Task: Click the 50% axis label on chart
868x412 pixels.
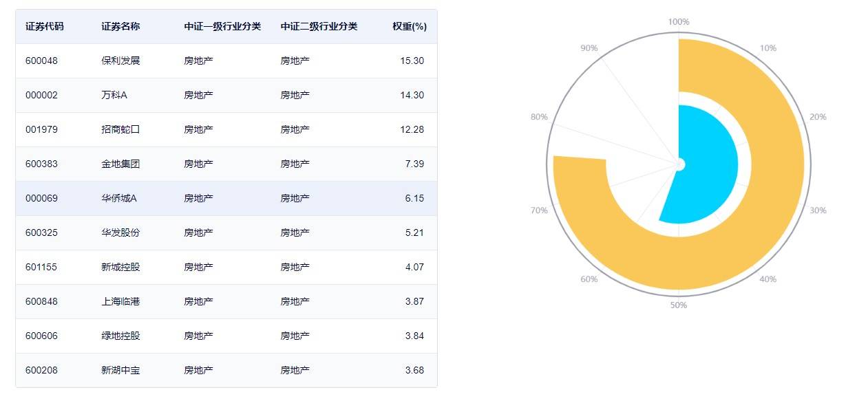Action: coord(679,305)
